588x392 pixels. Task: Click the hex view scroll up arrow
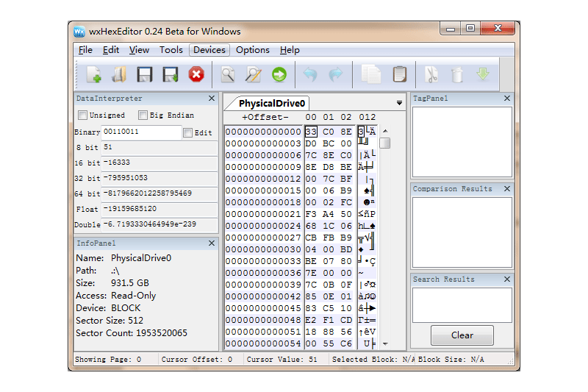(x=385, y=131)
